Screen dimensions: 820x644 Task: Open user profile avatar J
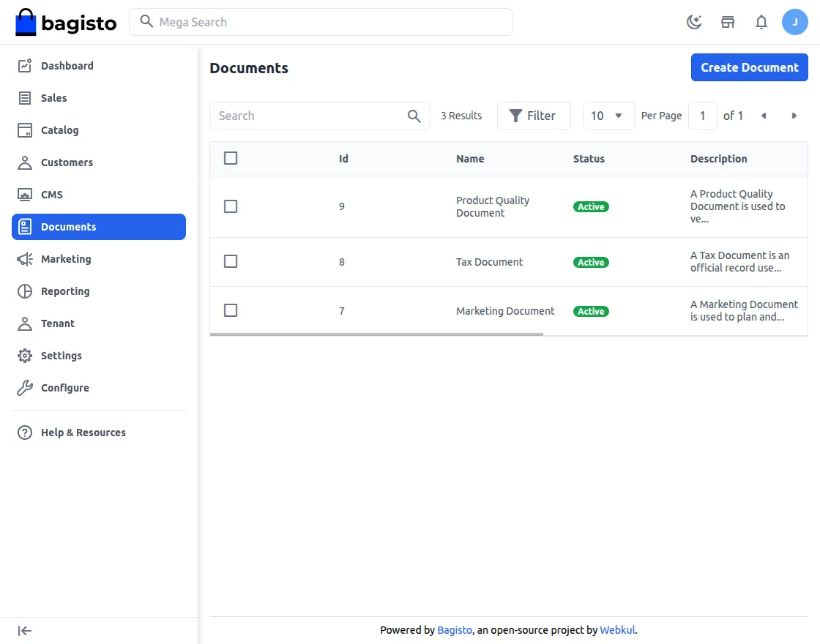[795, 22]
